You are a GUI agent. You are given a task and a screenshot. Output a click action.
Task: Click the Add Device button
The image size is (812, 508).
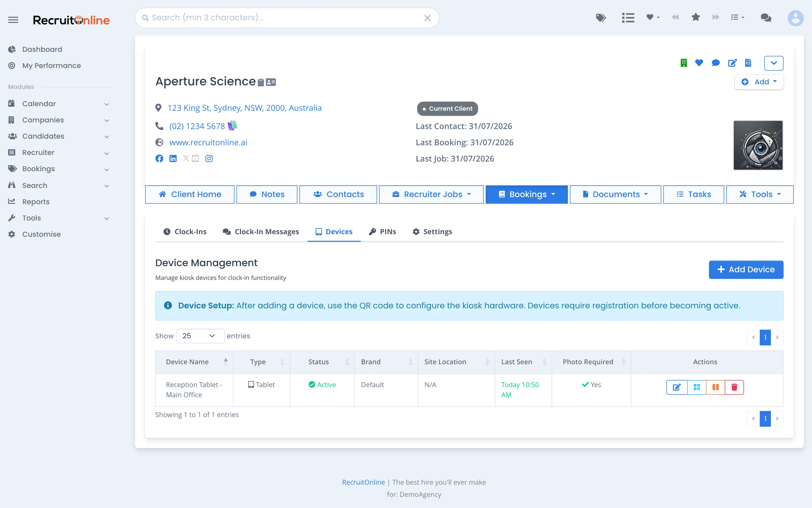(x=746, y=269)
